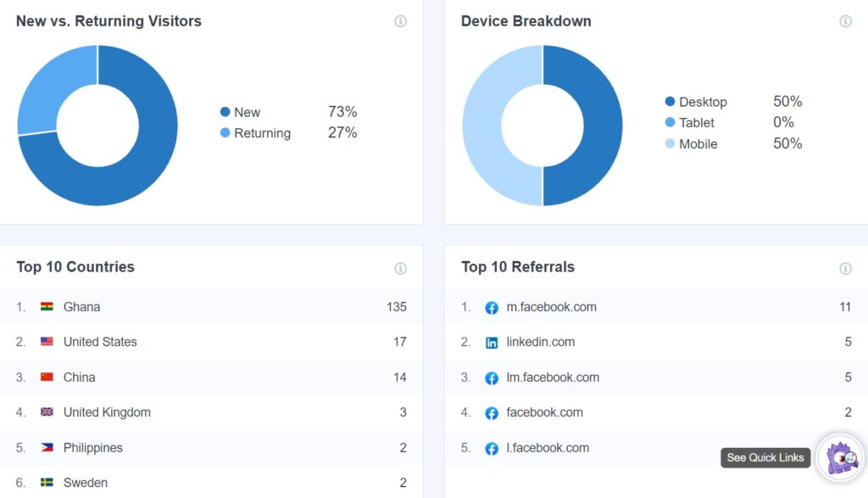The height and width of the screenshot is (498, 868).
Task: Click the Ghana flag icon
Action: click(47, 307)
